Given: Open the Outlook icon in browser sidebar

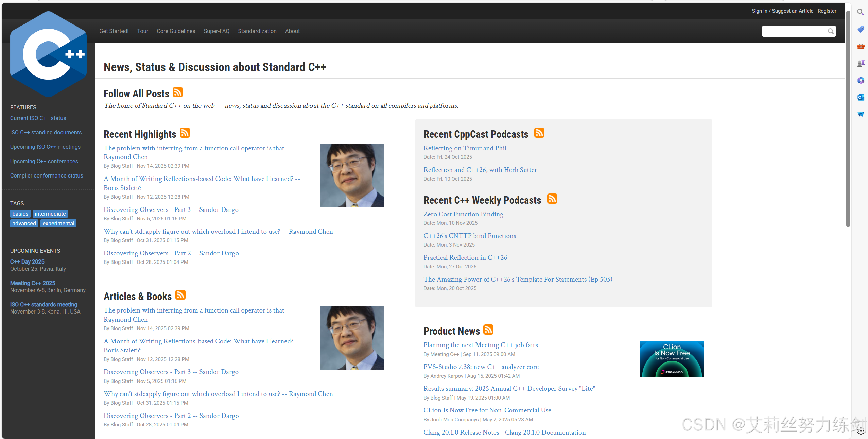Looking at the screenshot, I should pos(861,97).
